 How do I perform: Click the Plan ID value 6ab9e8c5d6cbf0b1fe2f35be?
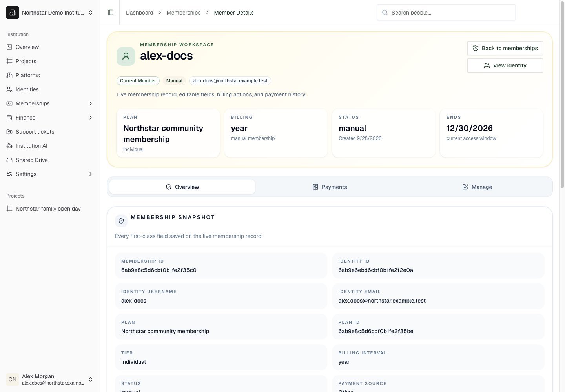click(376, 331)
